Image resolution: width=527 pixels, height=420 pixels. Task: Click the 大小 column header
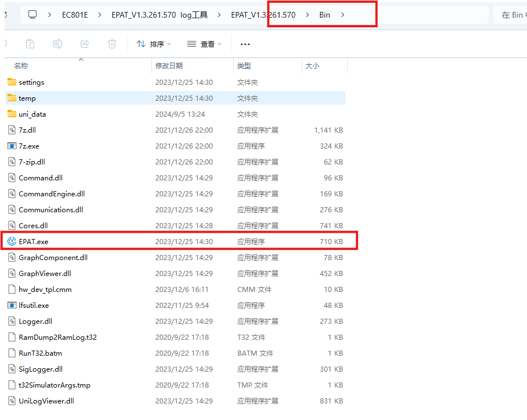coord(312,66)
